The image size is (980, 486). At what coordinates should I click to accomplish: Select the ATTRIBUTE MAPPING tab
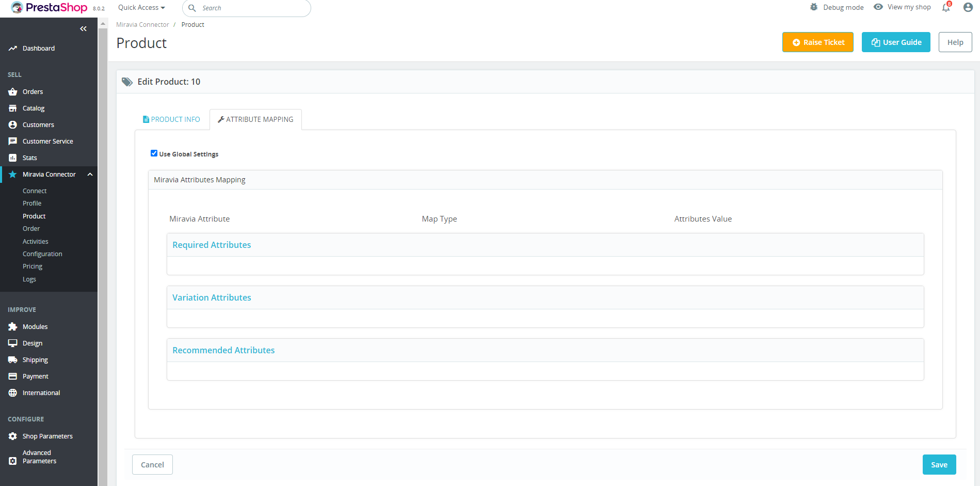click(255, 119)
